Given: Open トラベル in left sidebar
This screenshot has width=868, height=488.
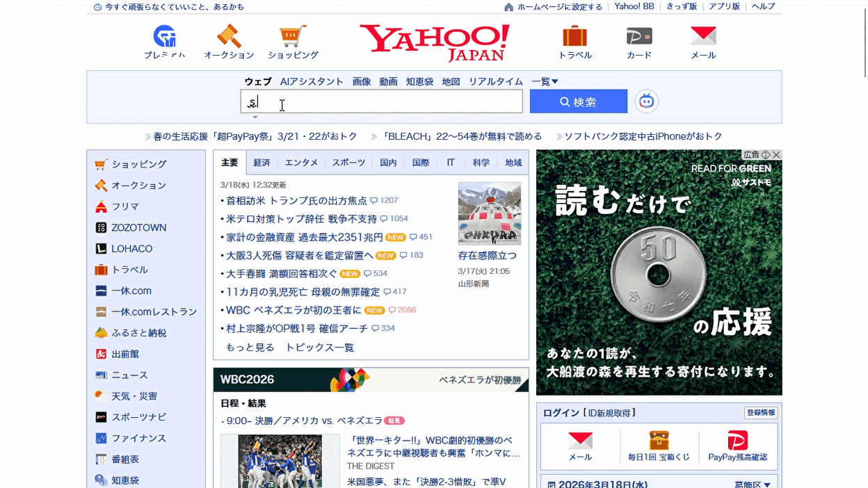Looking at the screenshot, I should point(122,270).
